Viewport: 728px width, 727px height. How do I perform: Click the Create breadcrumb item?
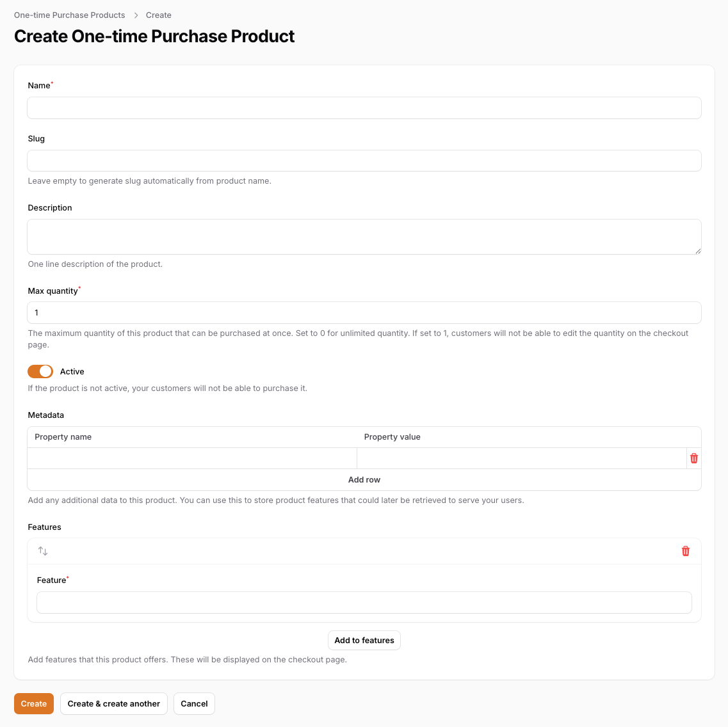pos(158,15)
